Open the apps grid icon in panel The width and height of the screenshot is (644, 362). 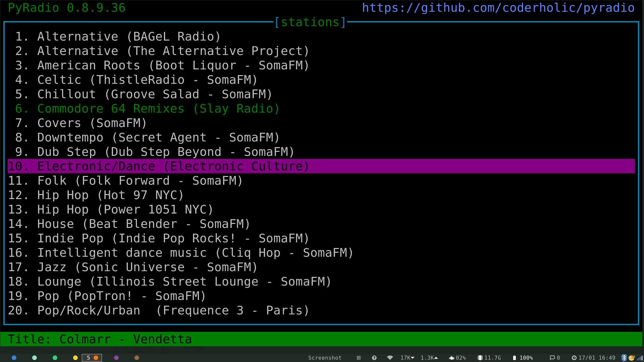coord(359,358)
